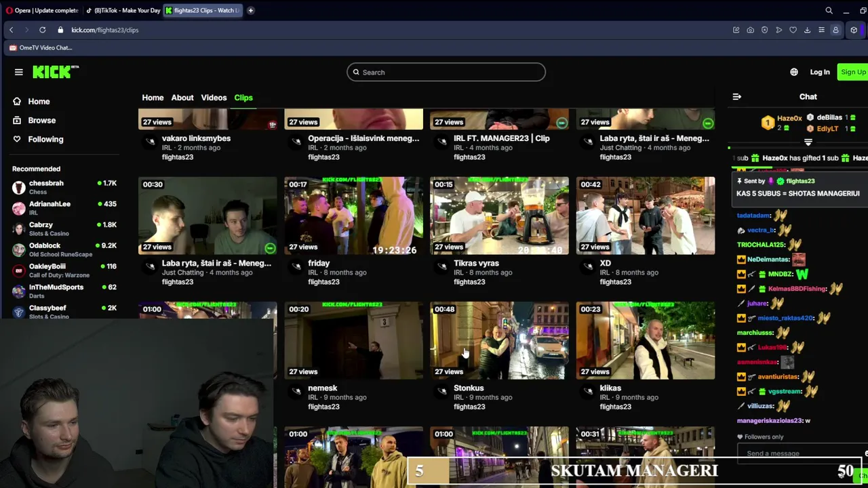Image resolution: width=868 pixels, height=488 pixels.
Task: Play the 'klikas' clip thumbnail
Action: point(646,340)
